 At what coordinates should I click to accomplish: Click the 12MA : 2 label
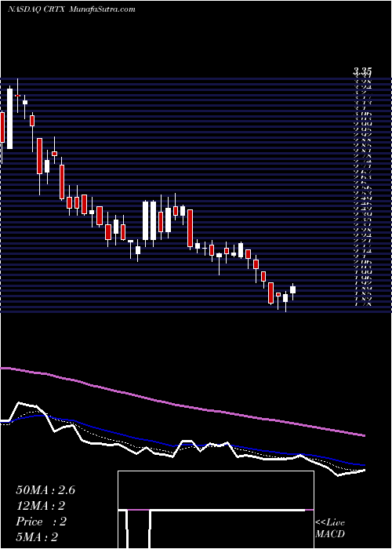(x=40, y=506)
